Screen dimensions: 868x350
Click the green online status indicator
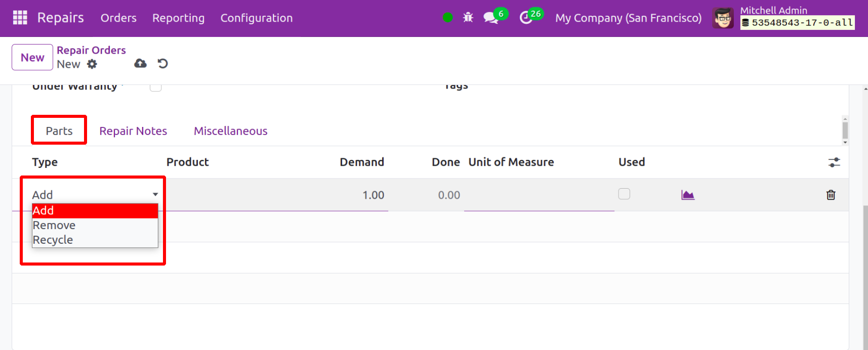tap(447, 18)
